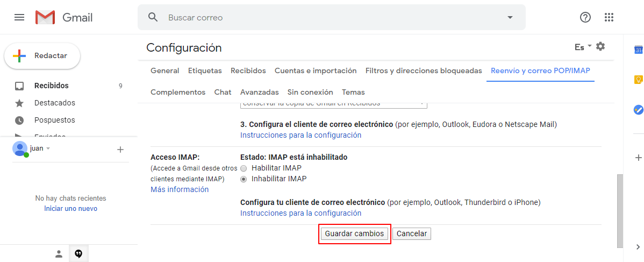Open the Google apps grid icon

click(609, 17)
